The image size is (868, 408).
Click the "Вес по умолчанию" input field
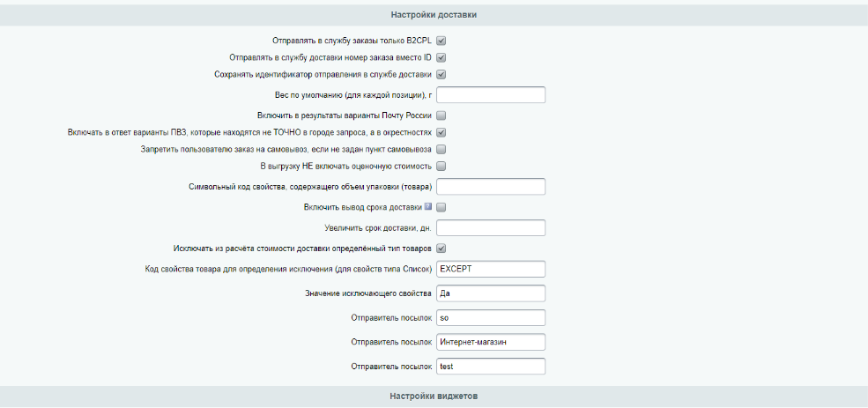(x=491, y=94)
